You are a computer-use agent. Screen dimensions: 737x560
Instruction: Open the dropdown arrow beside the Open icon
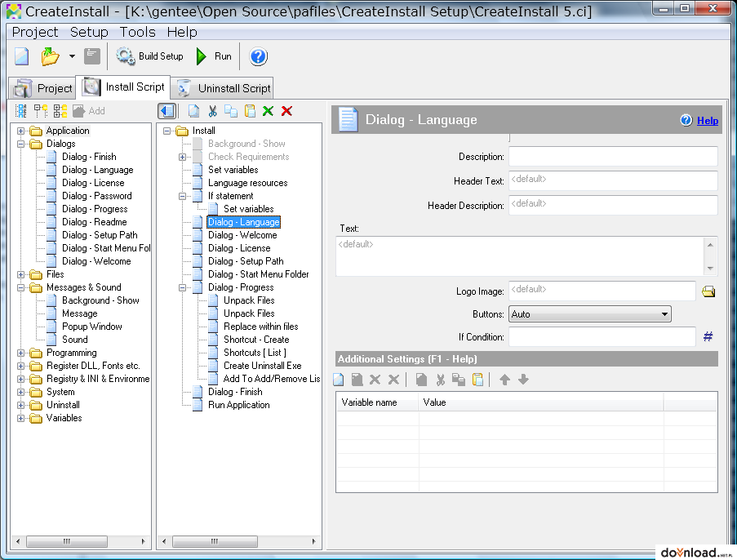point(72,56)
